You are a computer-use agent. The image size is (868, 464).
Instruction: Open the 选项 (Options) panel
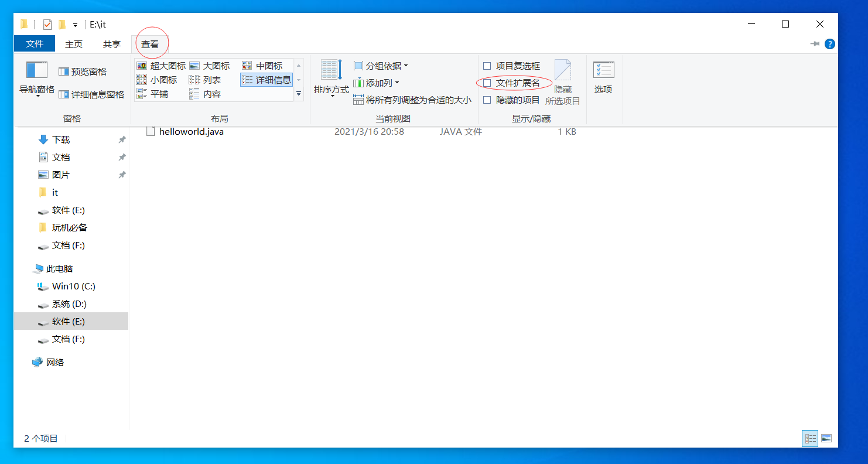(603, 79)
